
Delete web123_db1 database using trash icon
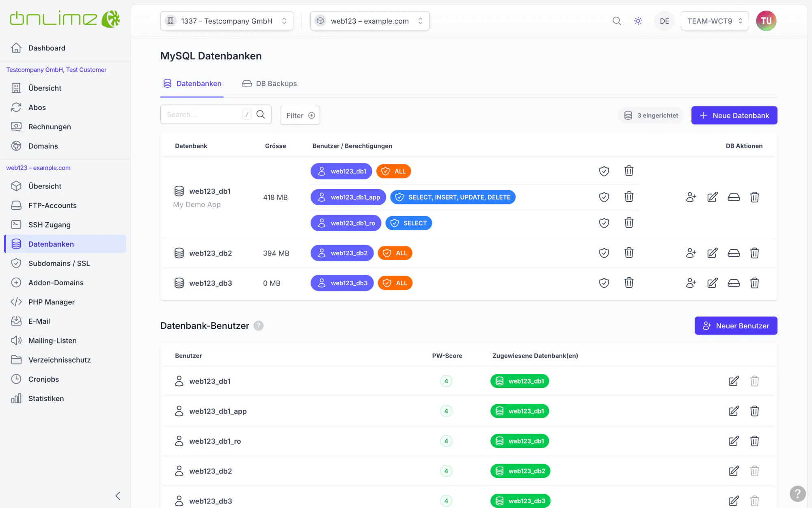coord(754,197)
